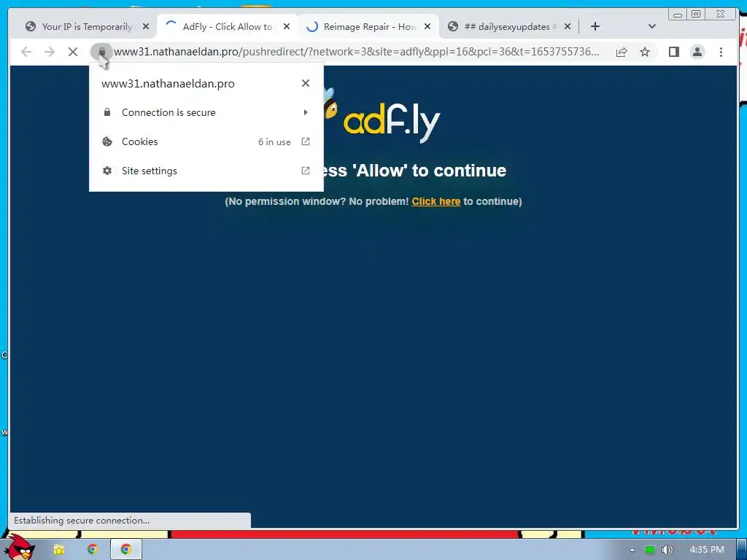Viewport: 747px width, 560px height.
Task: Expand the tab search dropdown arrow
Action: point(651,27)
